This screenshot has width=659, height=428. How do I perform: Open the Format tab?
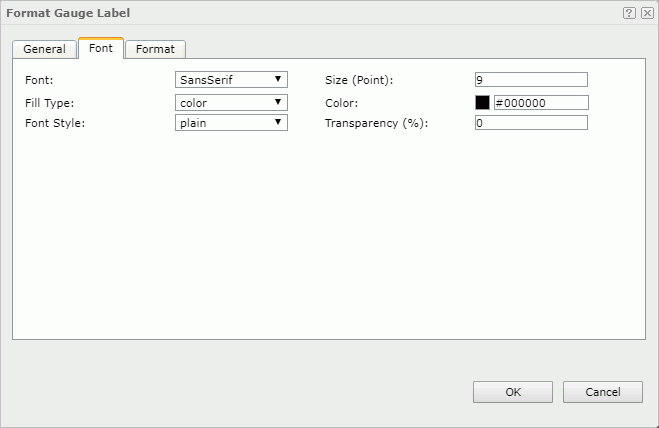tap(155, 49)
